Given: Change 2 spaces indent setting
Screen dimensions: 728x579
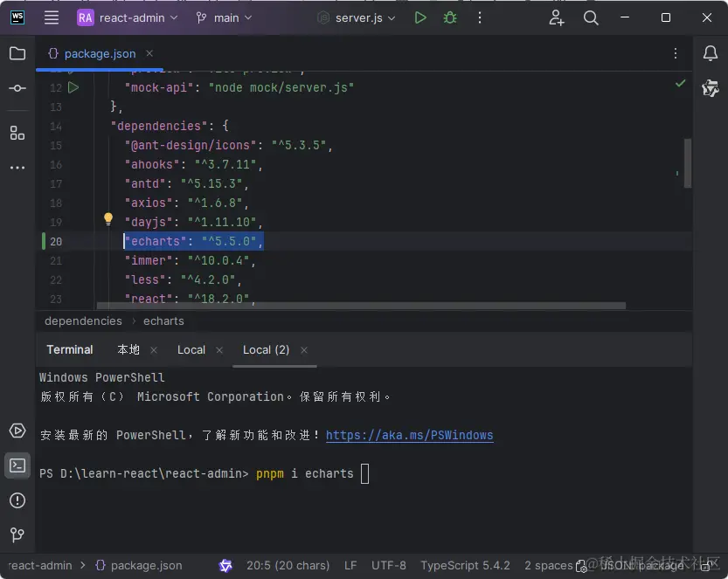Looking at the screenshot, I should coord(549,566).
